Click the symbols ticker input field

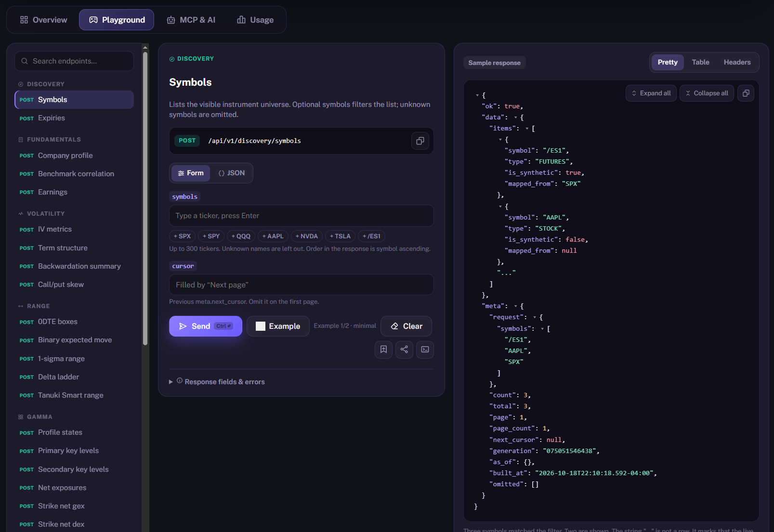[x=302, y=216]
